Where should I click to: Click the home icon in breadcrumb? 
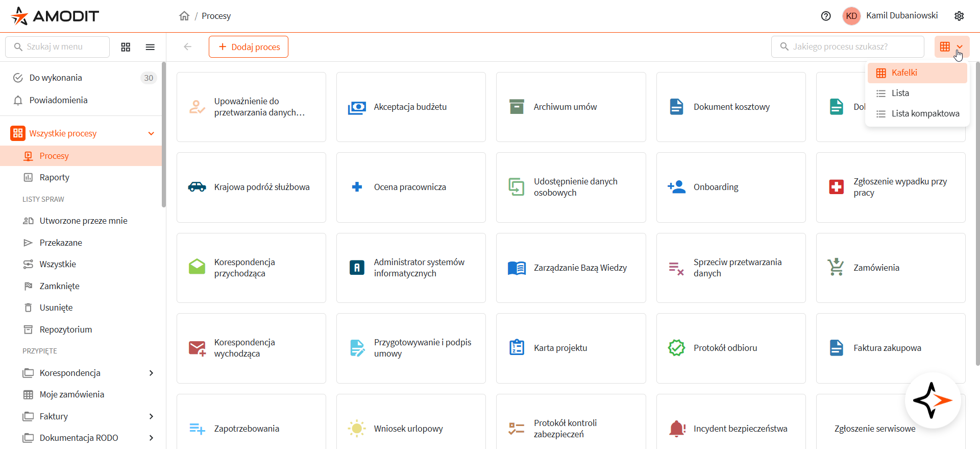[x=184, y=16]
